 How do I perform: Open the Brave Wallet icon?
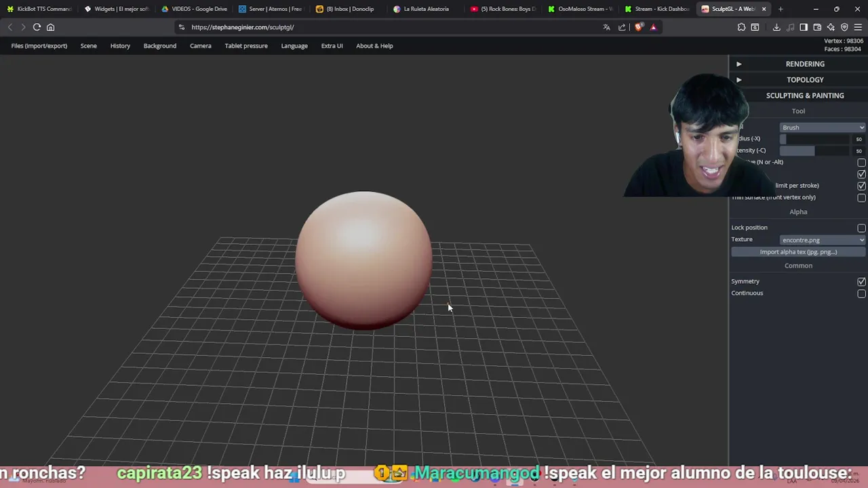[817, 27]
